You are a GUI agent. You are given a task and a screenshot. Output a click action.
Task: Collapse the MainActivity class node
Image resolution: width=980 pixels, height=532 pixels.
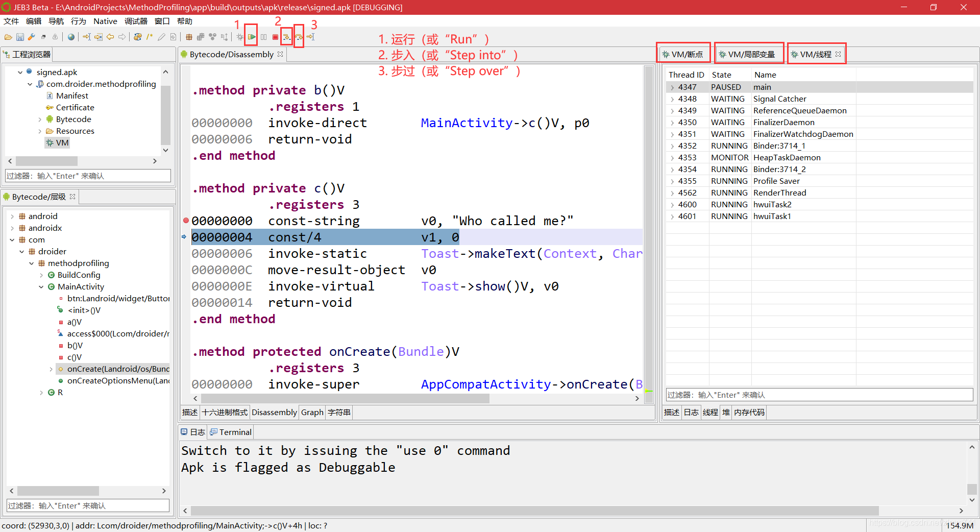[x=41, y=287]
